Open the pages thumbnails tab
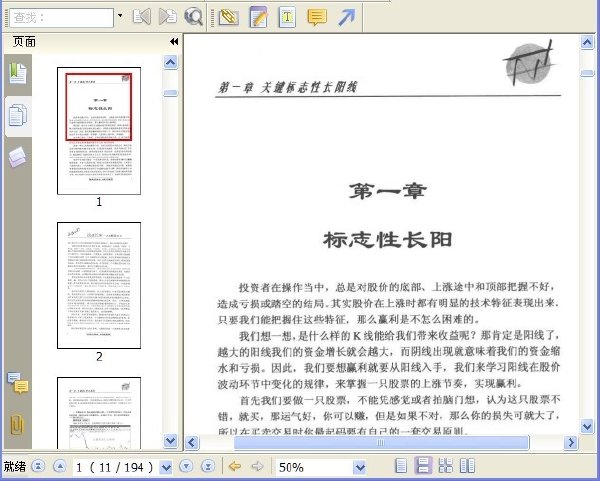Viewport: 600px width, 481px height. tap(18, 116)
